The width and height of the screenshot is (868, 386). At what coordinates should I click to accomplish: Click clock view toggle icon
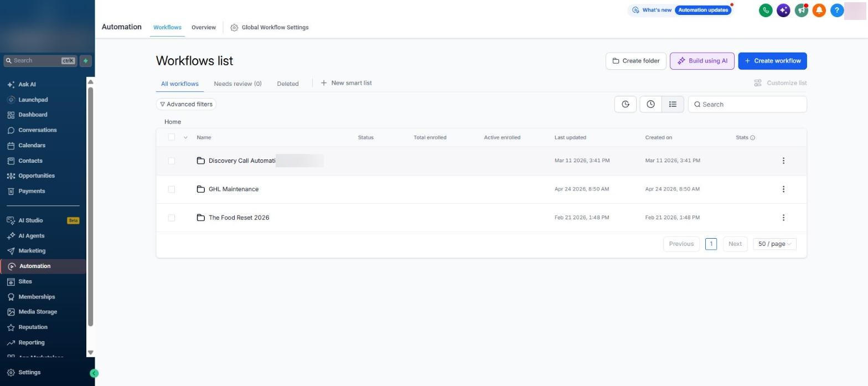point(650,104)
